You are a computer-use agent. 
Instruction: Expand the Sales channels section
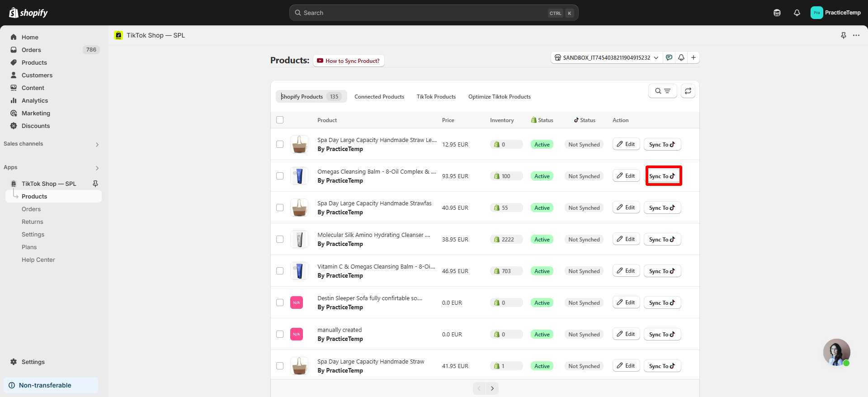97,144
